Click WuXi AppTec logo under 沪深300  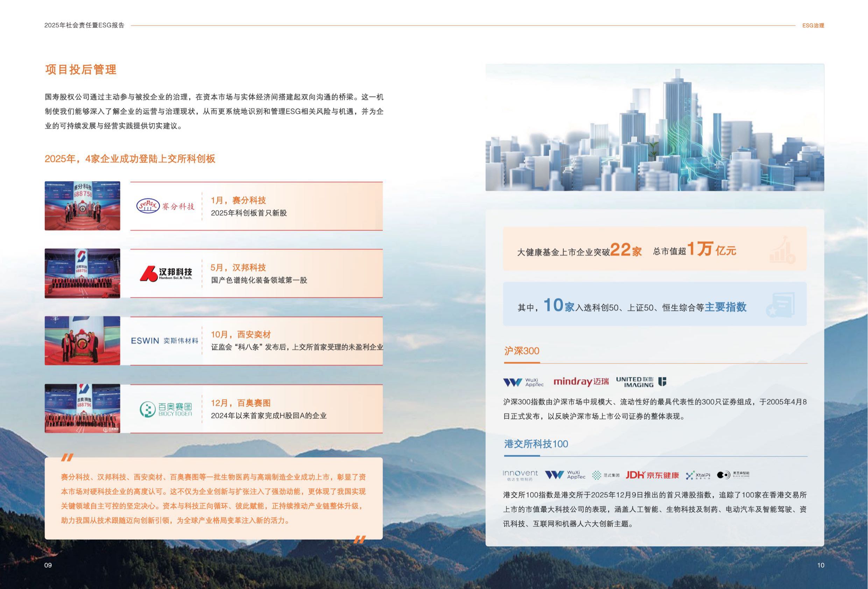point(523,382)
